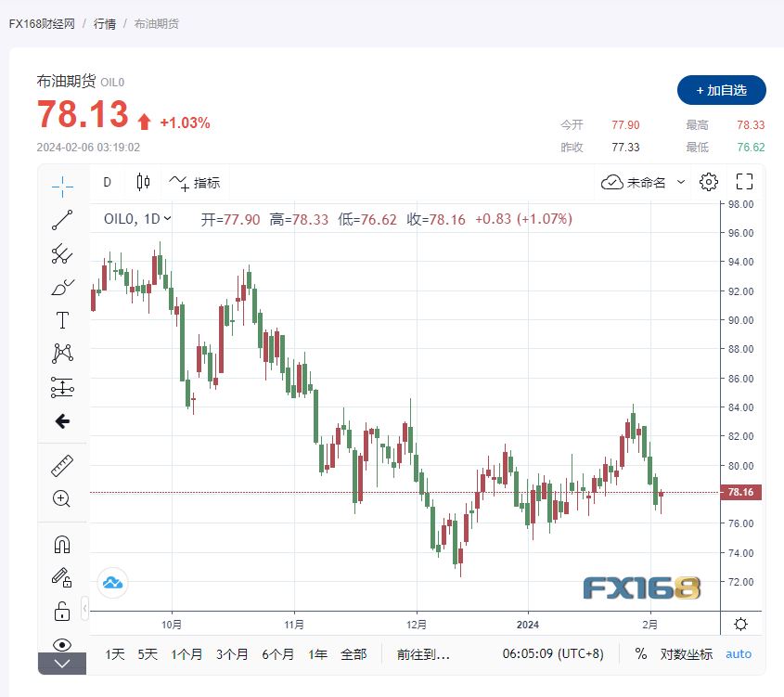Select the 1年 time range
This screenshot has width=784, height=697.
(x=317, y=654)
